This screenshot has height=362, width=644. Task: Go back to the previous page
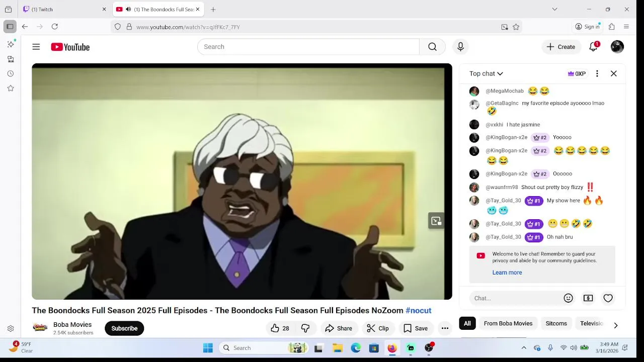pos(25,27)
